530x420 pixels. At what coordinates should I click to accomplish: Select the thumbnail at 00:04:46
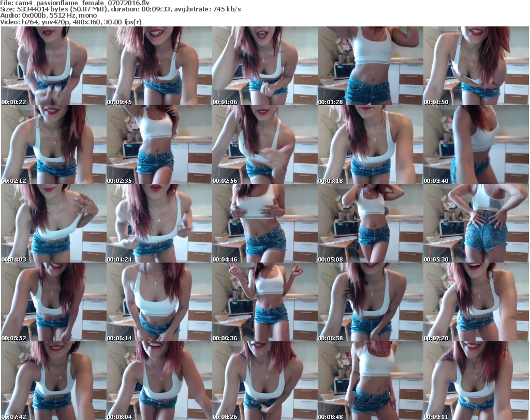[265, 224]
